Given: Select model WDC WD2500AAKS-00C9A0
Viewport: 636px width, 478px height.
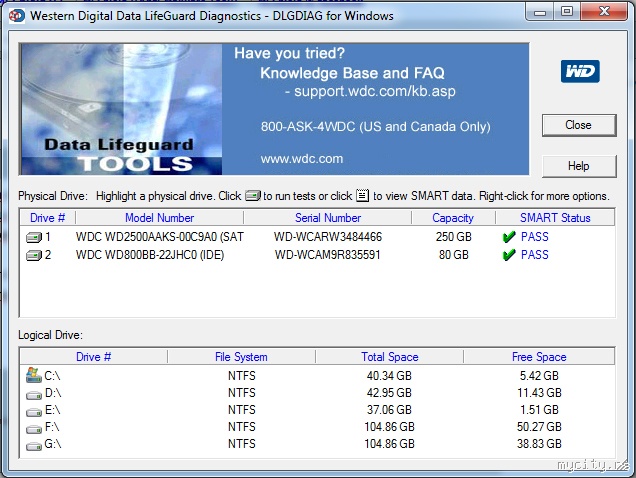Looking at the screenshot, I should point(159,237).
